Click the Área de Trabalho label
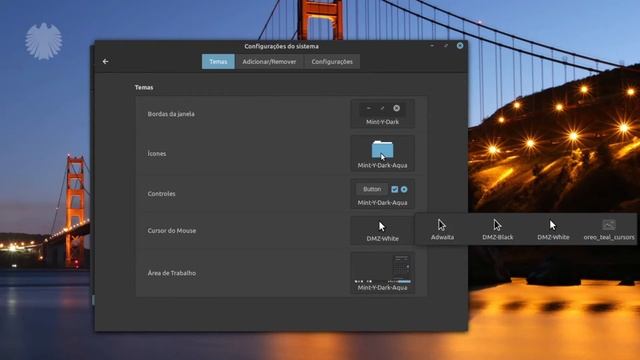Screen dimensions: 640x360 coord(172,273)
